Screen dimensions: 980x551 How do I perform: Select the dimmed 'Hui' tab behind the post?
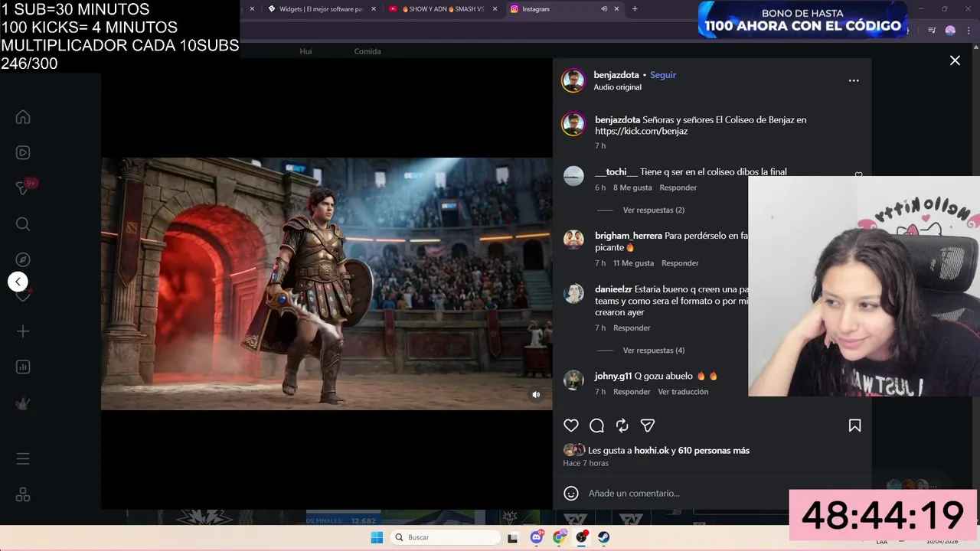click(x=305, y=51)
